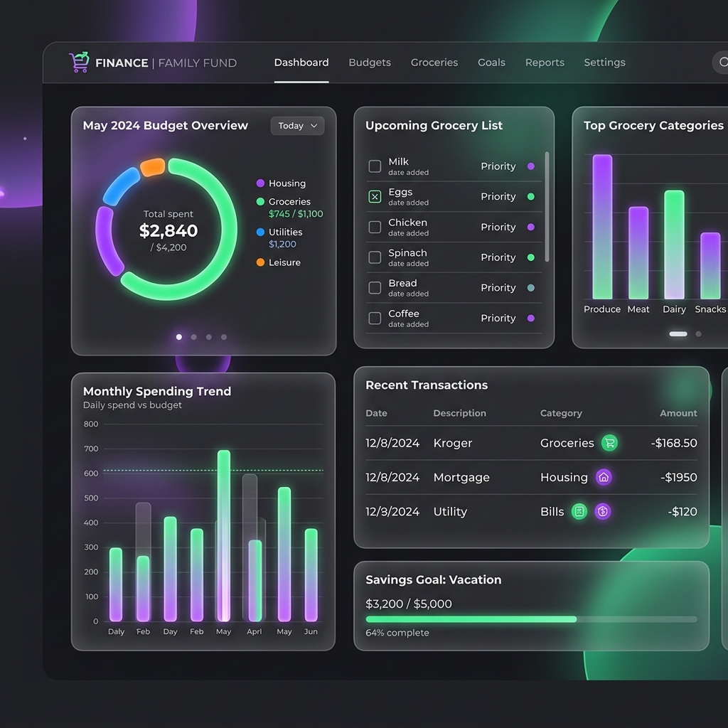The height and width of the screenshot is (728, 728).
Task: Click the Groceries legend green dot
Action: point(260,201)
